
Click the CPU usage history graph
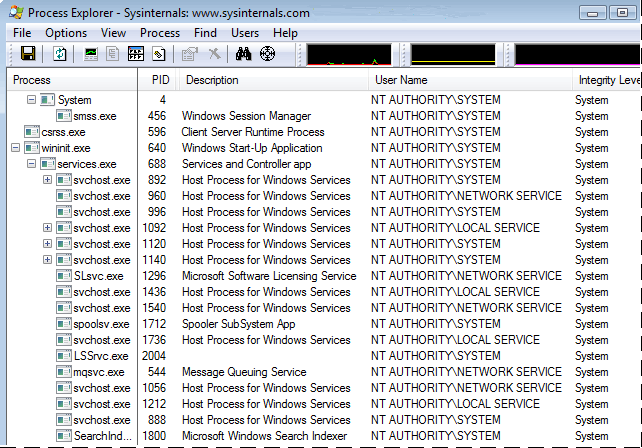[x=349, y=54]
